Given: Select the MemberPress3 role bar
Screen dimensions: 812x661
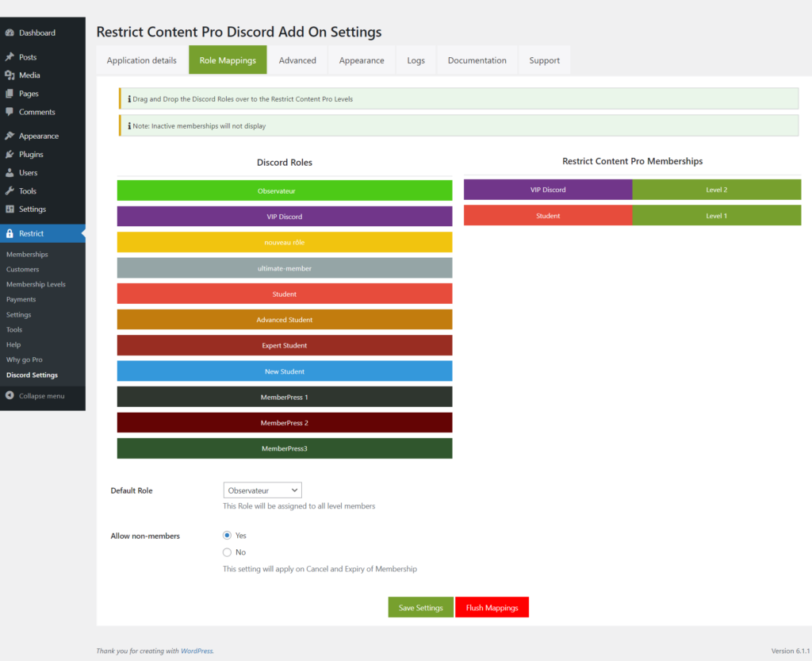Looking at the screenshot, I should click(x=285, y=448).
